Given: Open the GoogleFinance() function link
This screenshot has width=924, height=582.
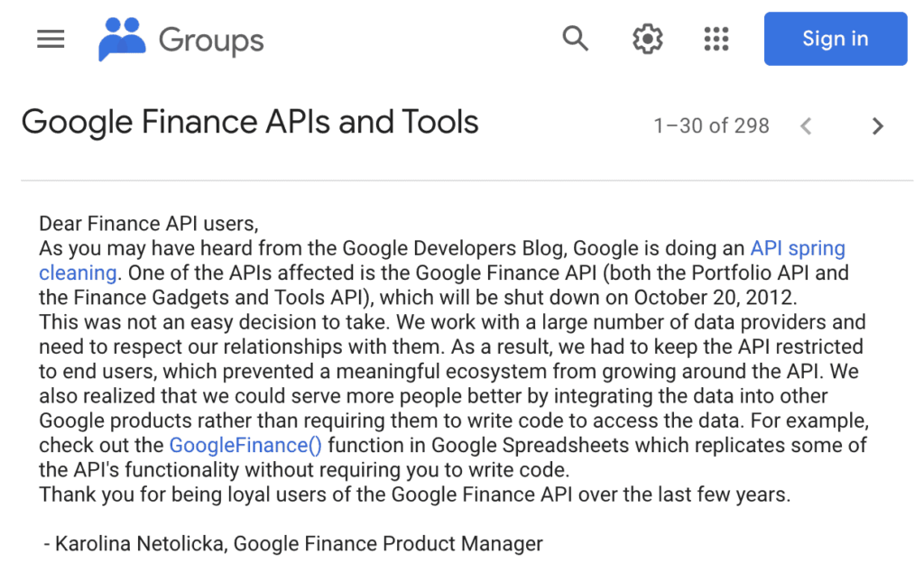Looking at the screenshot, I should pyautogui.click(x=245, y=445).
